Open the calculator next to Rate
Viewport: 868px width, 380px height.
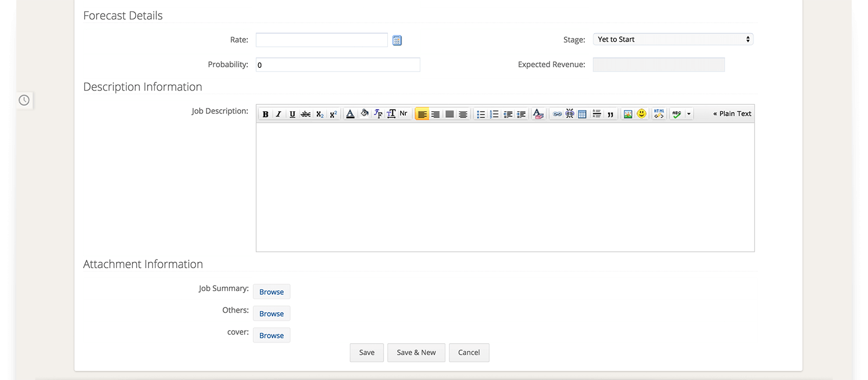pyautogui.click(x=397, y=40)
